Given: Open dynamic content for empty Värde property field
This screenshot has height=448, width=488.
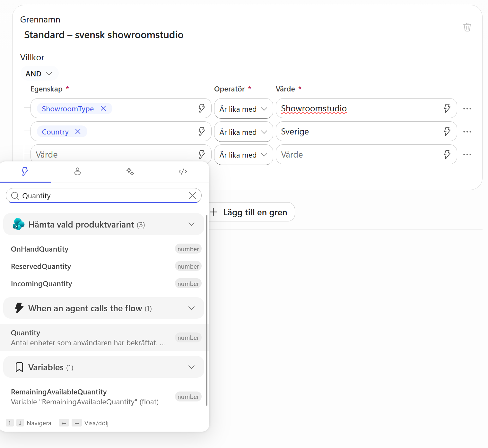Looking at the screenshot, I should tap(202, 155).
